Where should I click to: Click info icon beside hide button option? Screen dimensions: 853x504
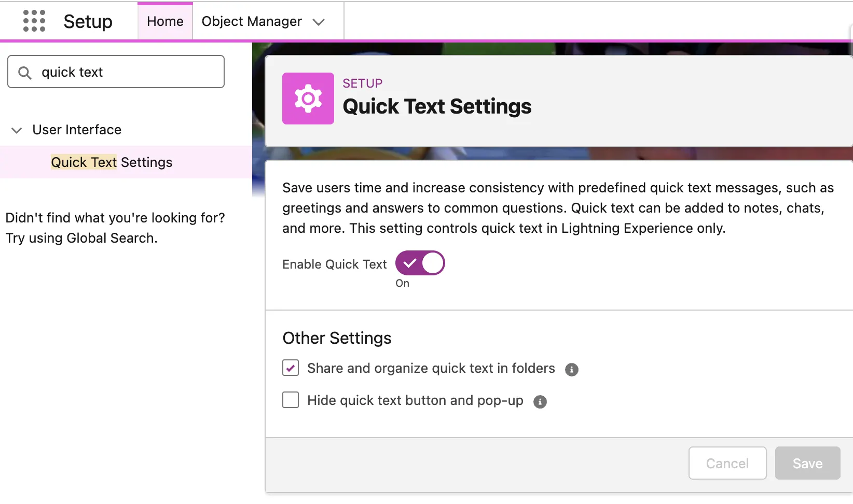540,402
